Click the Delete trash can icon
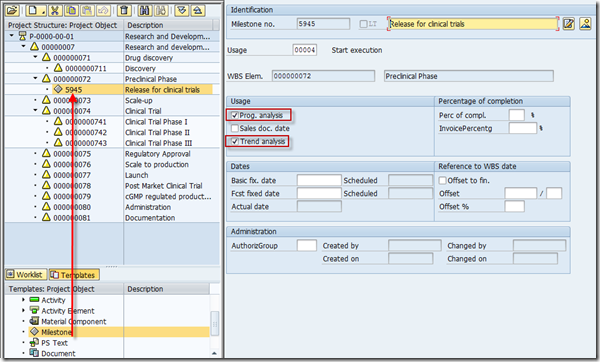Image resolution: width=600 pixels, height=362 pixels. [x=124, y=10]
